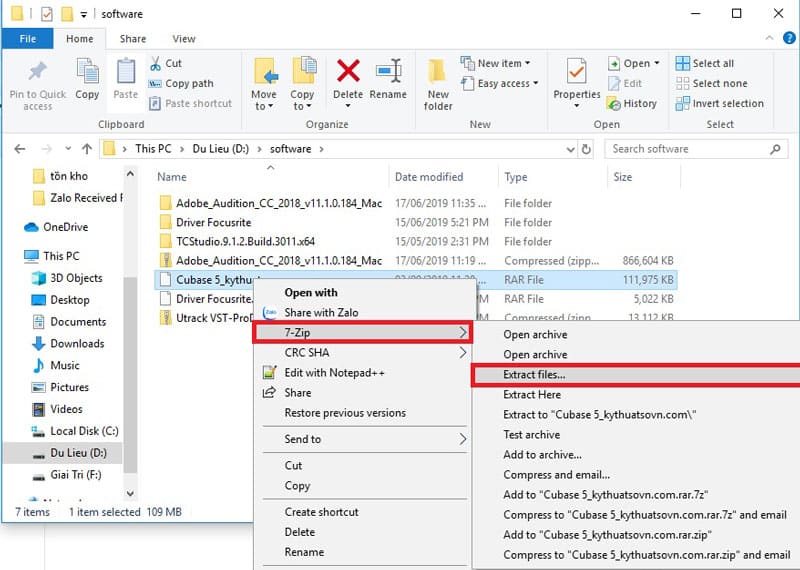Viewport: 800px width, 570px height.
Task: Open the 7-Zip submenu
Action: [x=362, y=333]
